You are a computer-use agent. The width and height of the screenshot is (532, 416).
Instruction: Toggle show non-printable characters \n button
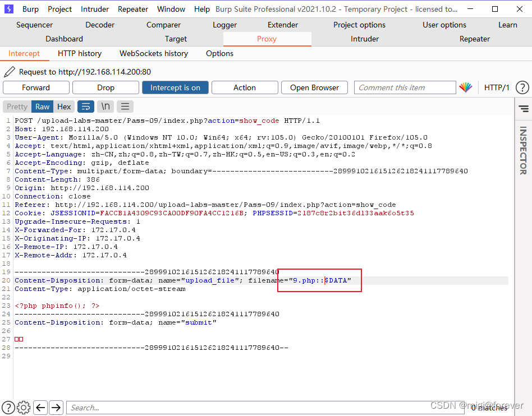(x=106, y=107)
